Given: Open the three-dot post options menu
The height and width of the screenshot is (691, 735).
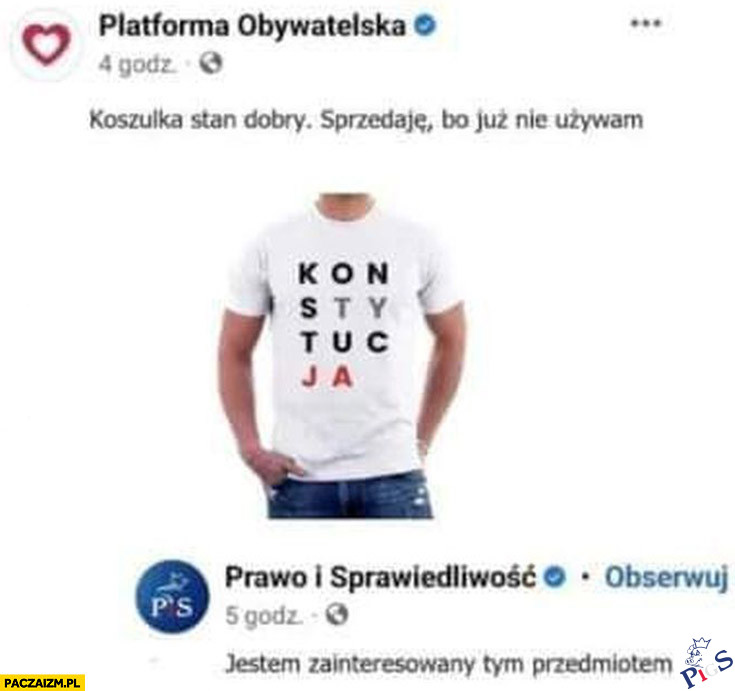Looking at the screenshot, I should point(646,23).
